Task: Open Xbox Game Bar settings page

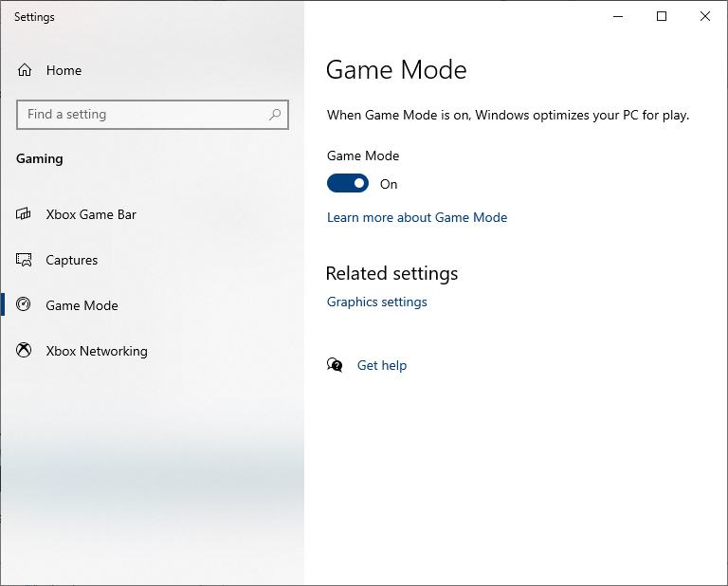Action: click(x=91, y=214)
